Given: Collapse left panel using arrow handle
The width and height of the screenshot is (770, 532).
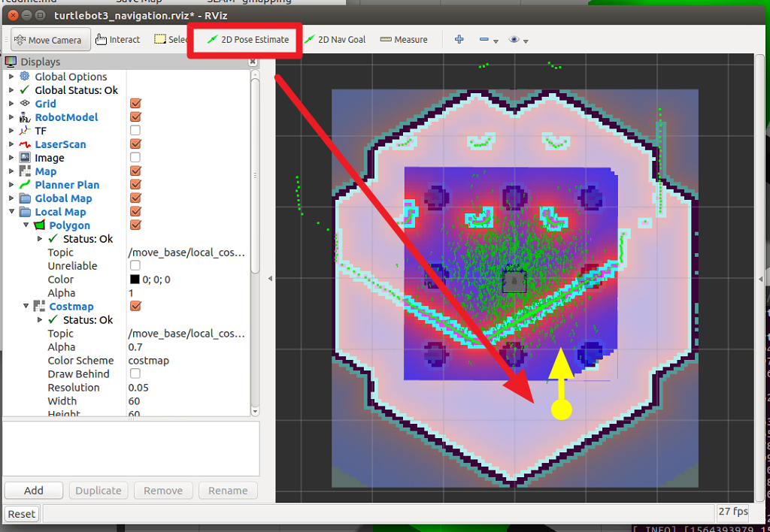Looking at the screenshot, I should tap(270, 278).
